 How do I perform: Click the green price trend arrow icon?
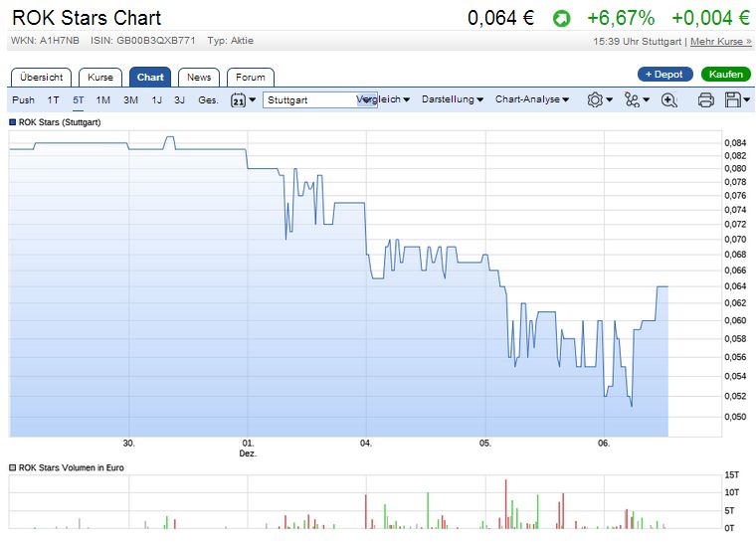point(561,19)
